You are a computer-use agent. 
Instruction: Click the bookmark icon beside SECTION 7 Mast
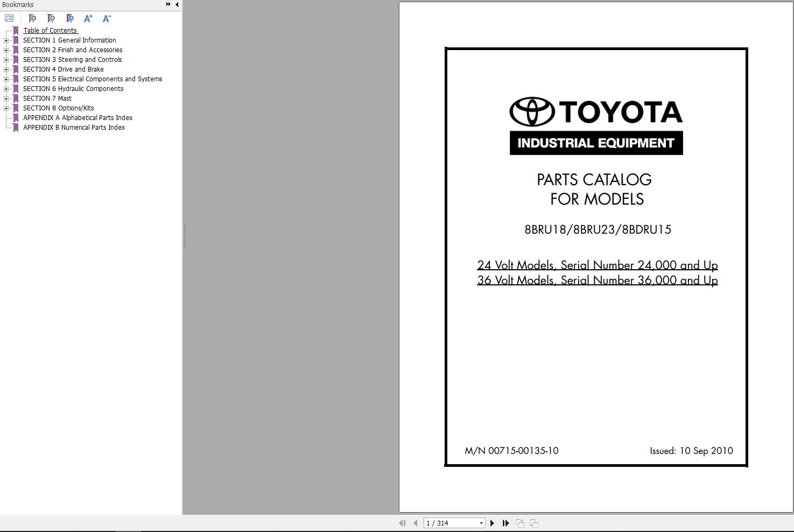click(16, 99)
